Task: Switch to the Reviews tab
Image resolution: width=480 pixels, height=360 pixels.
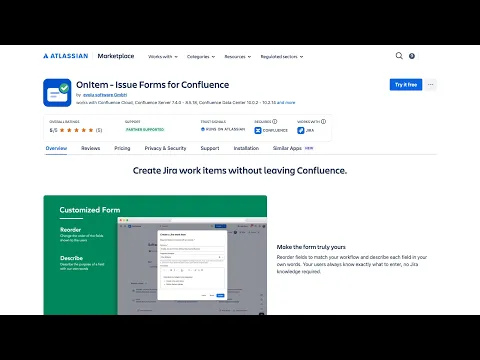Action: tap(91, 148)
